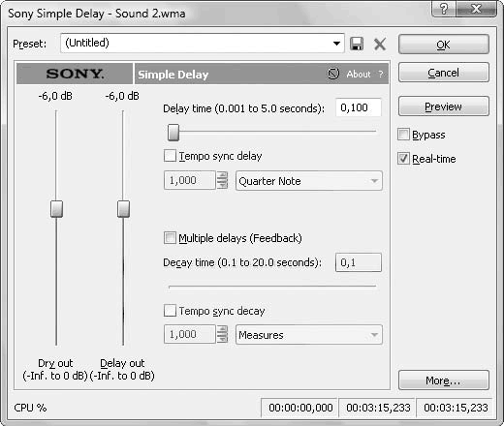
Task: Click the Delay time value field
Action: [359, 107]
